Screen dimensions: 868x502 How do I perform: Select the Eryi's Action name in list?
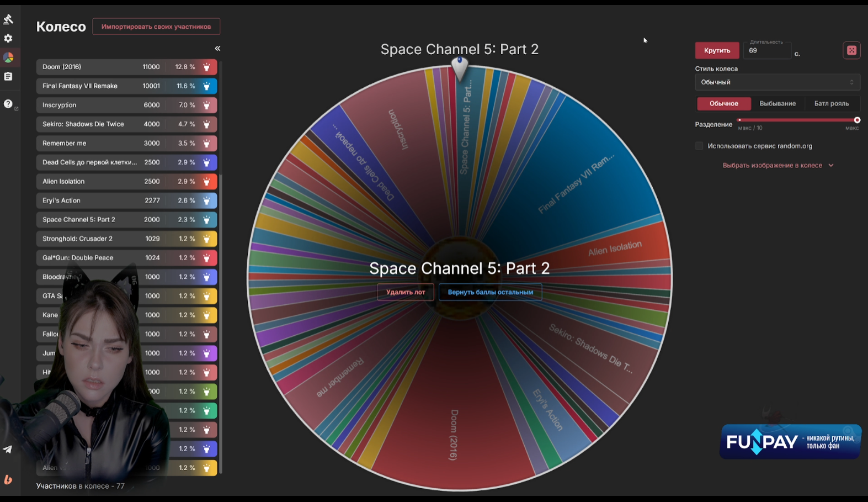[61, 200]
